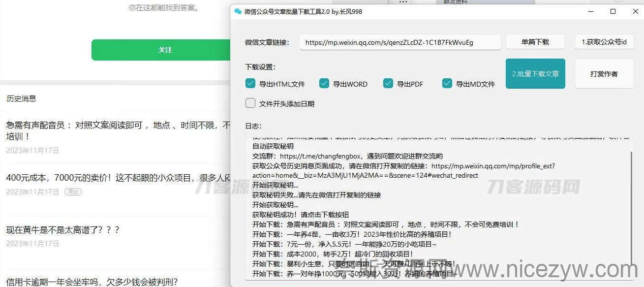Click the log line 开始下载：7元一份
The width and height of the screenshot is (644, 287).
pyautogui.click(x=344, y=244)
